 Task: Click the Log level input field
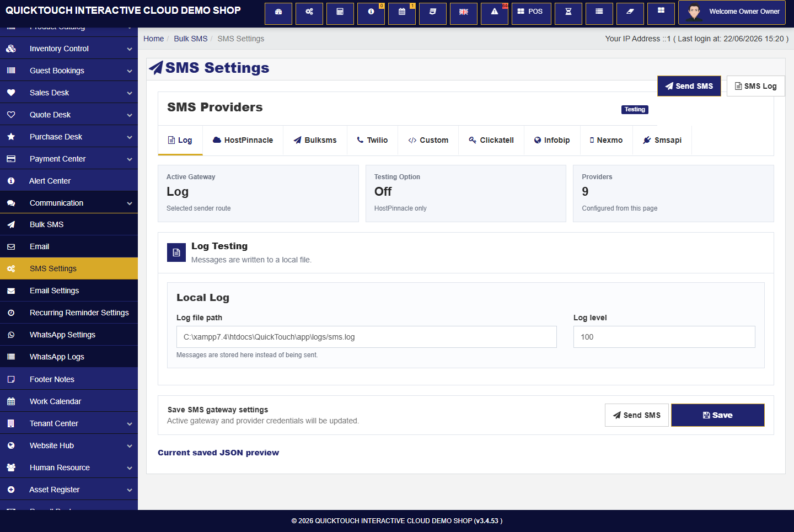coord(664,337)
